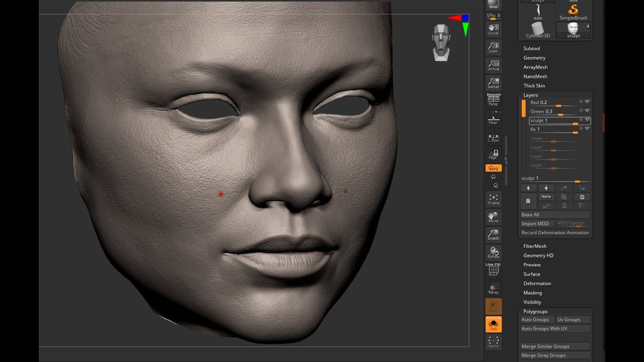Select the Zoom3D tool
644x362 pixels.
(x=494, y=235)
